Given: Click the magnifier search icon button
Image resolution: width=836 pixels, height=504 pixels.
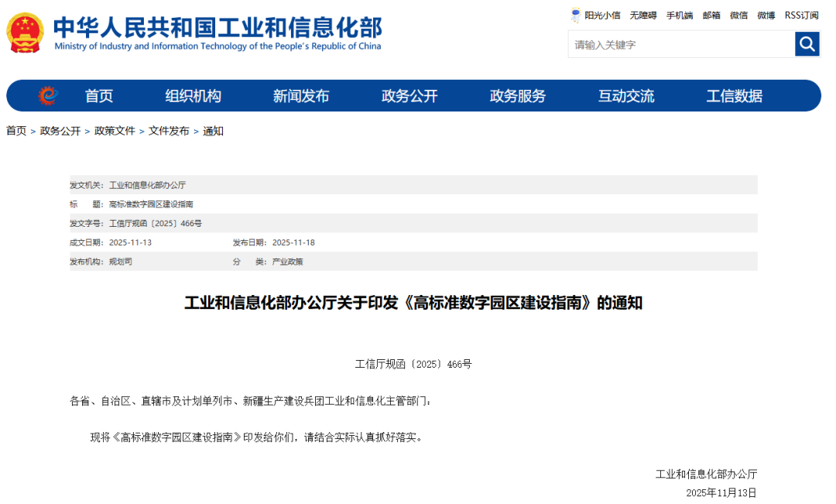Looking at the screenshot, I should click(807, 44).
